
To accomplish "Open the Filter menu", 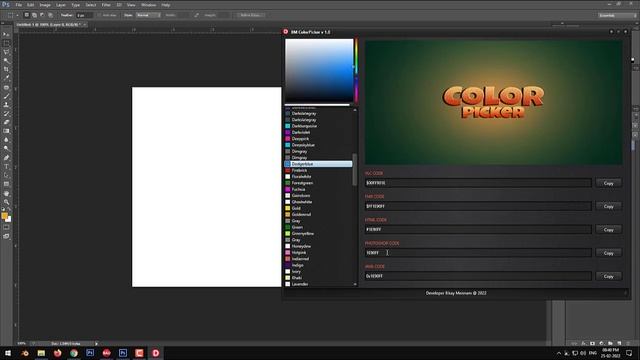I will coord(106,5).
